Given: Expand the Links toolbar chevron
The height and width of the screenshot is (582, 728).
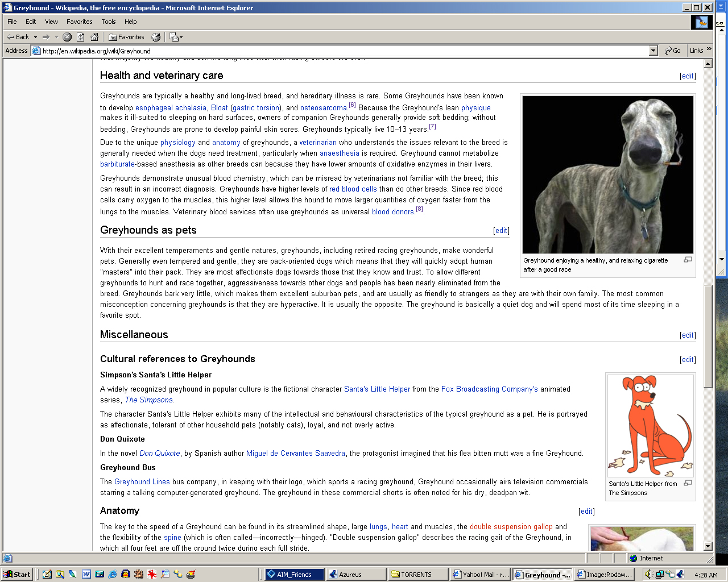Looking at the screenshot, I should [x=709, y=49].
